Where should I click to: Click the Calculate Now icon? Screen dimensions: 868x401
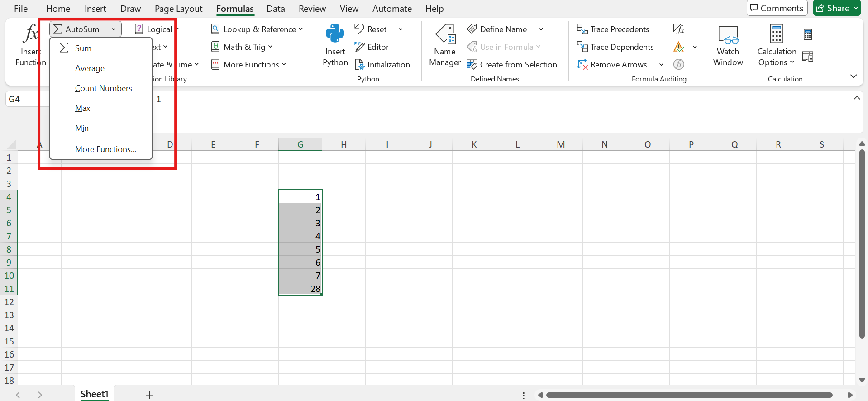pos(808,34)
